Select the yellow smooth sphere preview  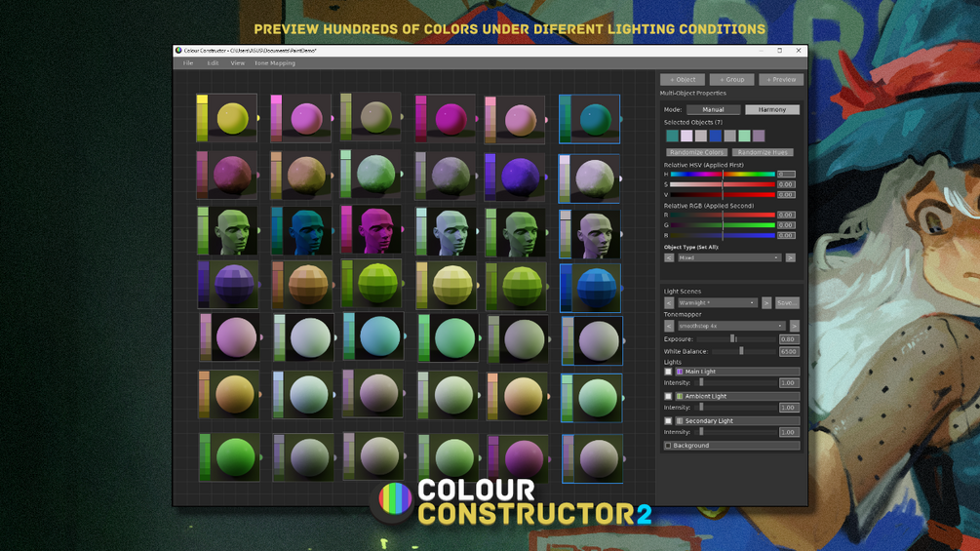tap(232, 118)
